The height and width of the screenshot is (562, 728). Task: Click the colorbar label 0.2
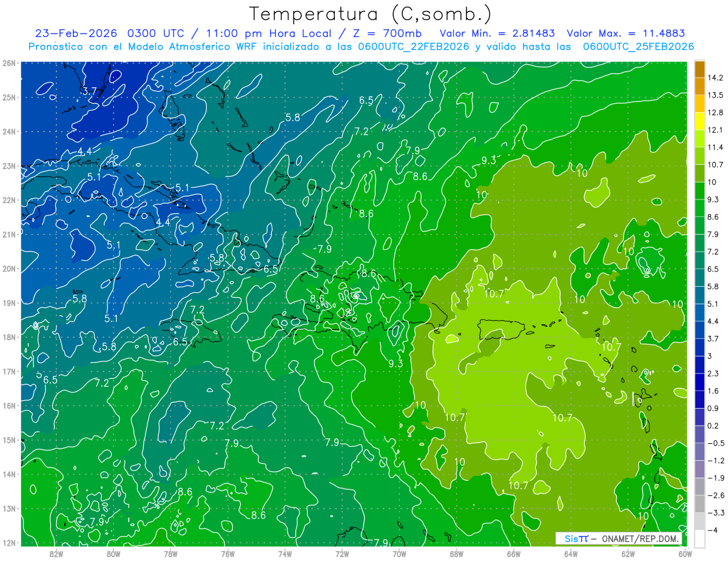click(713, 426)
